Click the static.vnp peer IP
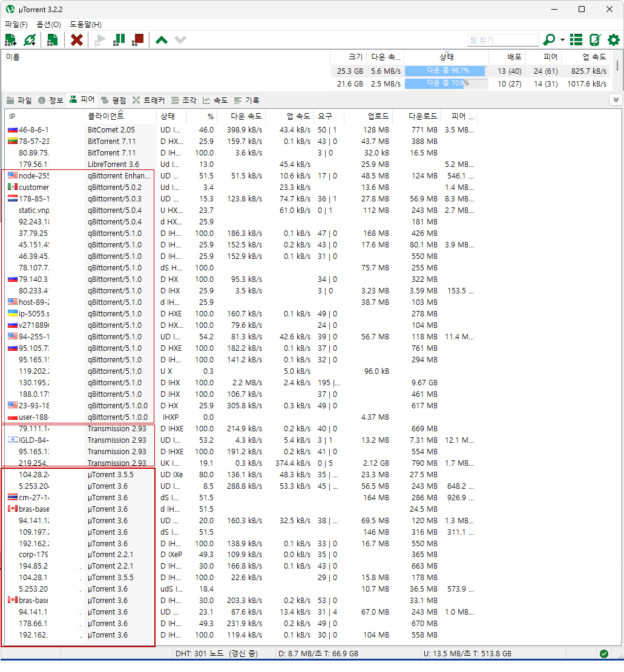Viewport: 624px width, 672px height. [34, 210]
